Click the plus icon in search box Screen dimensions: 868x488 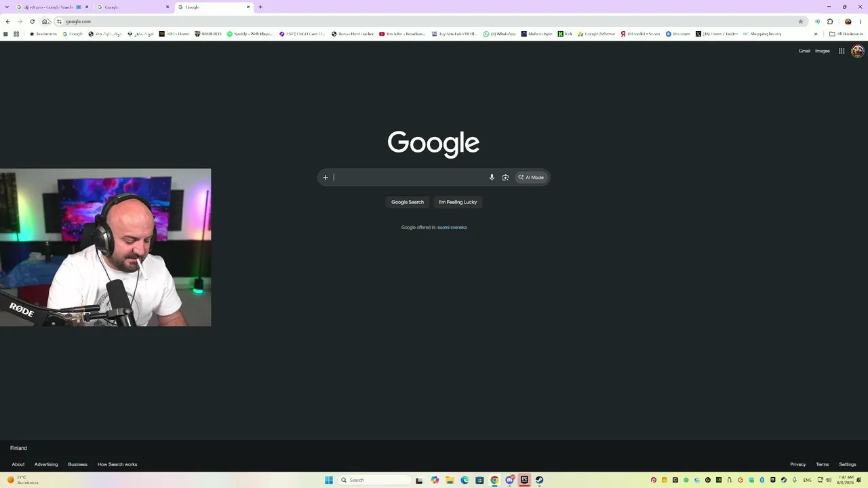coord(325,178)
